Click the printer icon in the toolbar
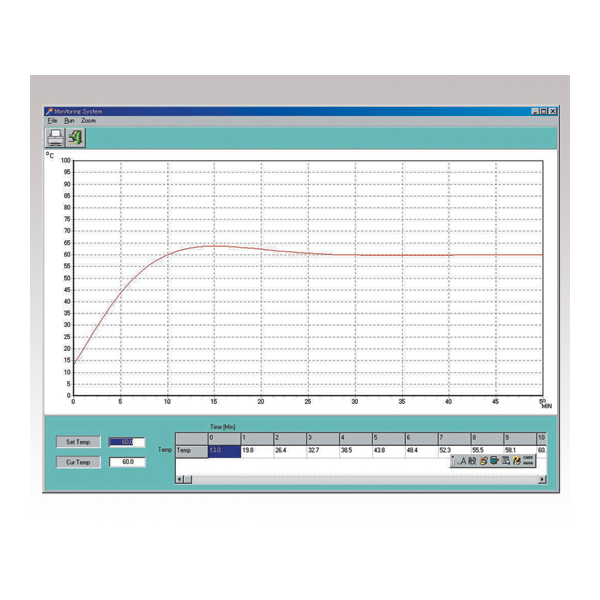 click(55, 138)
